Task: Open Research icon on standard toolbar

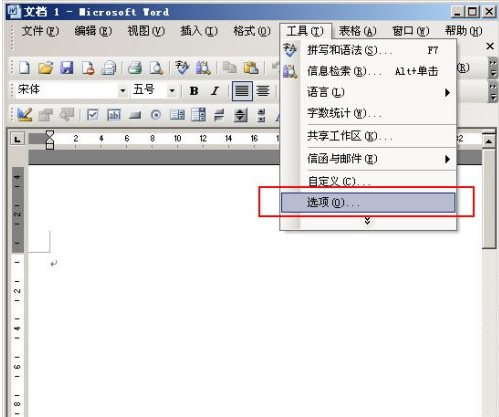Action: tap(203, 68)
